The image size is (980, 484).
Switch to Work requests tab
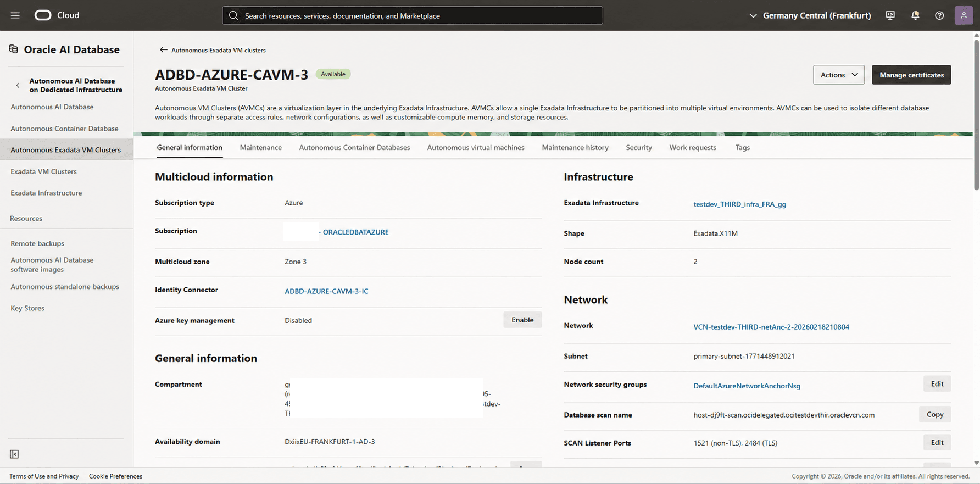click(x=693, y=147)
